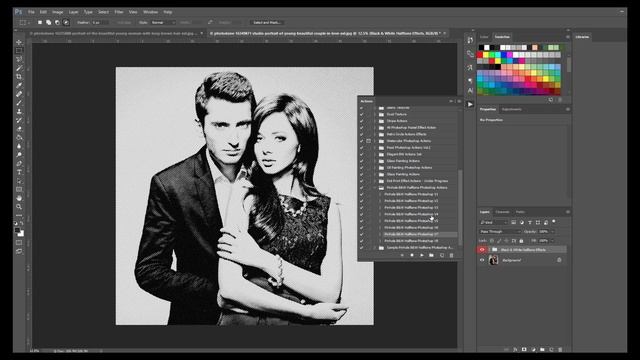Screen dimensions: 640x360
Task: Select the Magic Wand tool
Action: [x=19, y=68]
